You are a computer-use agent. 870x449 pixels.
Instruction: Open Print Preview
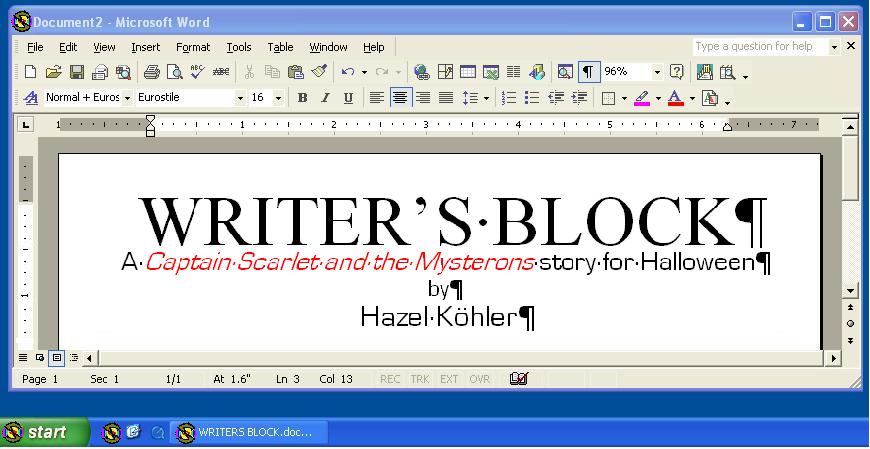[x=175, y=72]
